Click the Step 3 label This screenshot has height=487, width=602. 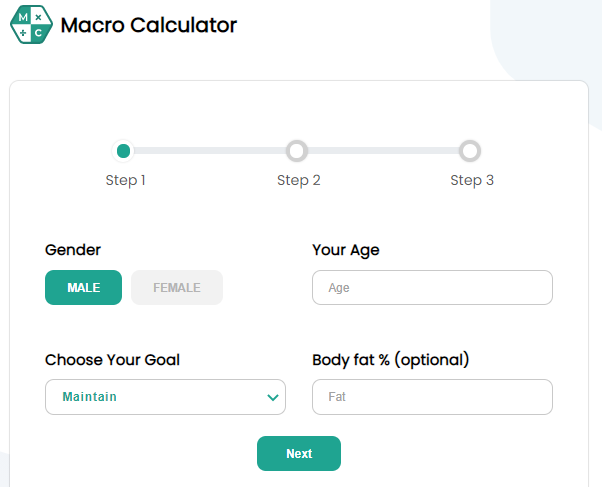(472, 180)
